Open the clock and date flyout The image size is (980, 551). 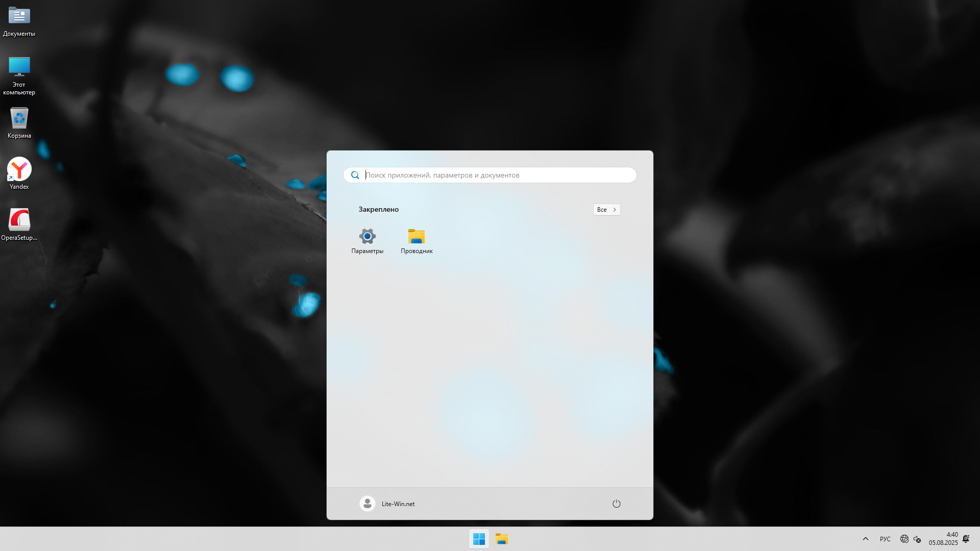tap(943, 539)
